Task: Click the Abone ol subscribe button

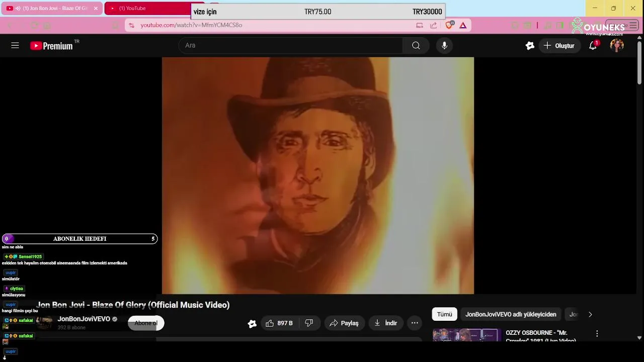Action: coord(146,323)
